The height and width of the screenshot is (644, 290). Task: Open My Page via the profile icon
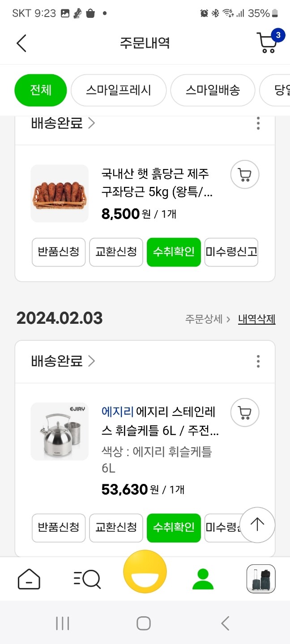tap(203, 578)
